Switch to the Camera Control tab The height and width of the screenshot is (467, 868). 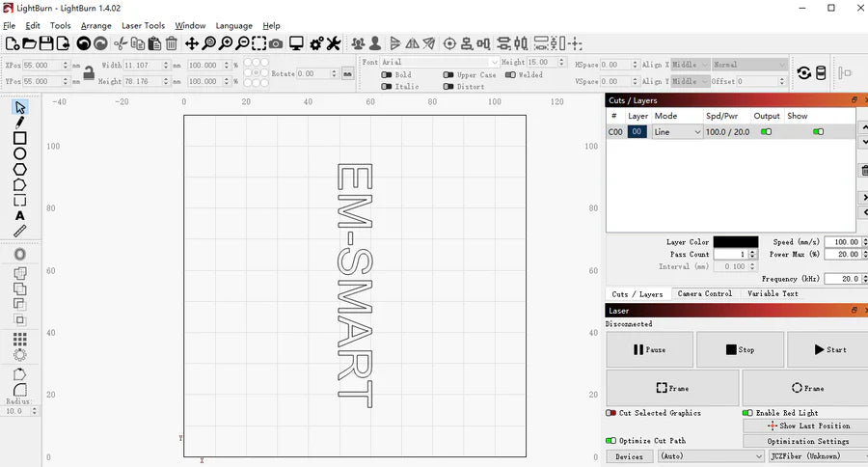click(x=704, y=293)
